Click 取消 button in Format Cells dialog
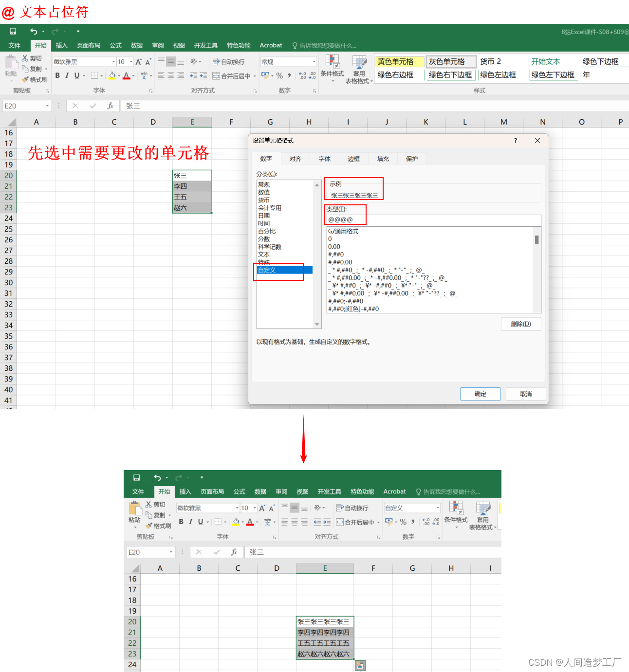Viewport: 629px width, 672px height. [526, 394]
